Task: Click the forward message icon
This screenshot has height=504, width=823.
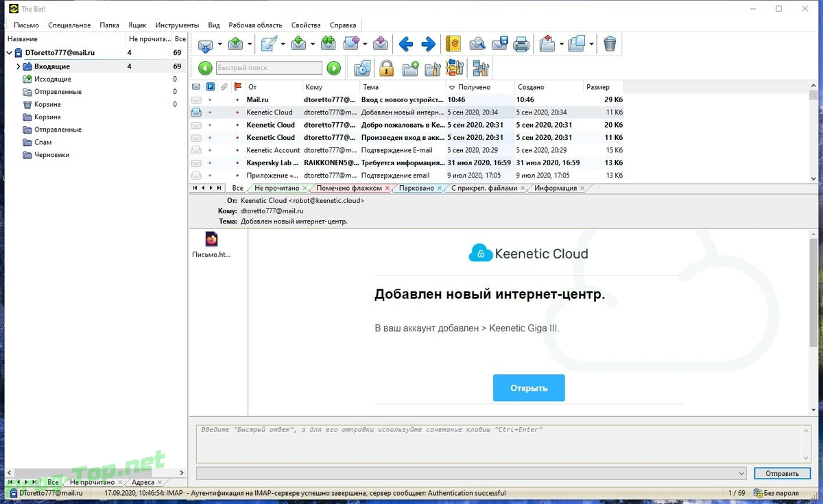Action: pyautogui.click(x=351, y=45)
